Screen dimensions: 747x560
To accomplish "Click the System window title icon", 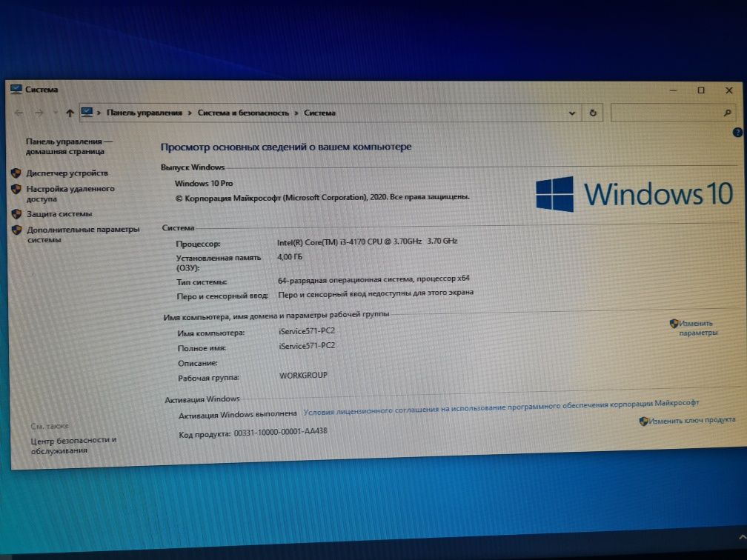I will (16, 89).
